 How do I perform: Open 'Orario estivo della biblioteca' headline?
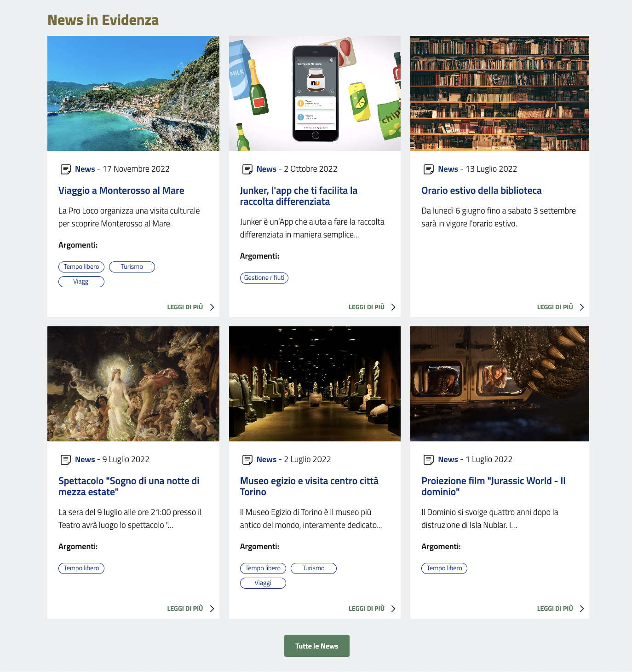(x=481, y=191)
